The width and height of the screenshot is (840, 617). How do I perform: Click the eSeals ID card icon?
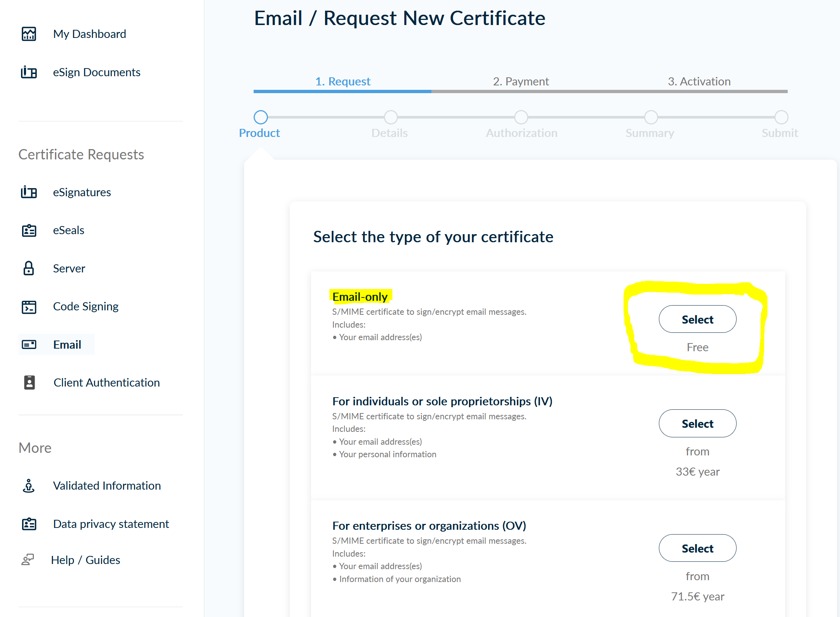(29, 230)
